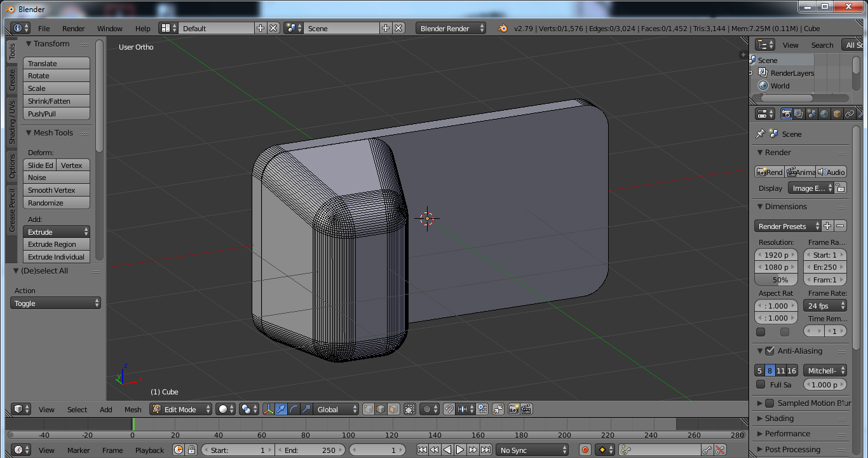Enable the Full Sample checkbox
This screenshot has height=458, width=868.
761,384
